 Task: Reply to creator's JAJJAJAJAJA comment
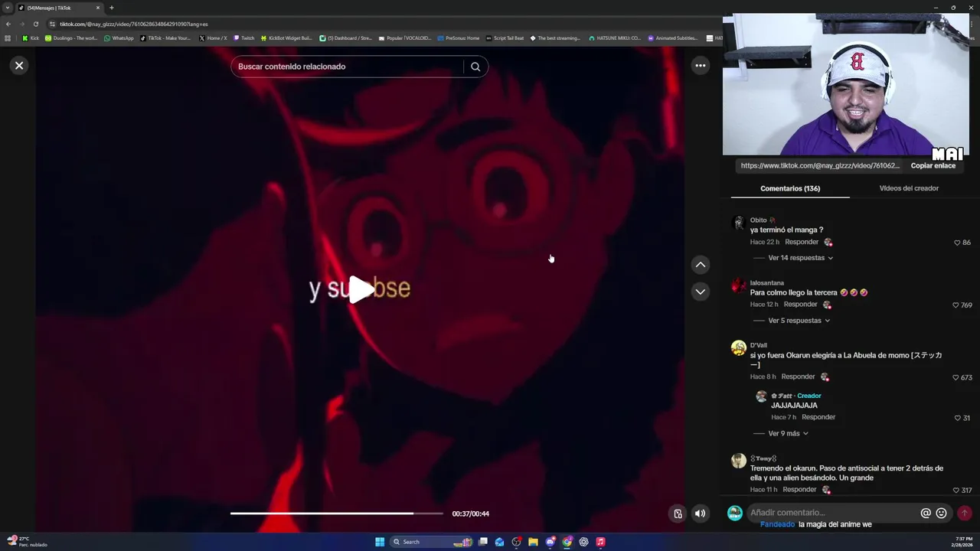pyautogui.click(x=818, y=417)
